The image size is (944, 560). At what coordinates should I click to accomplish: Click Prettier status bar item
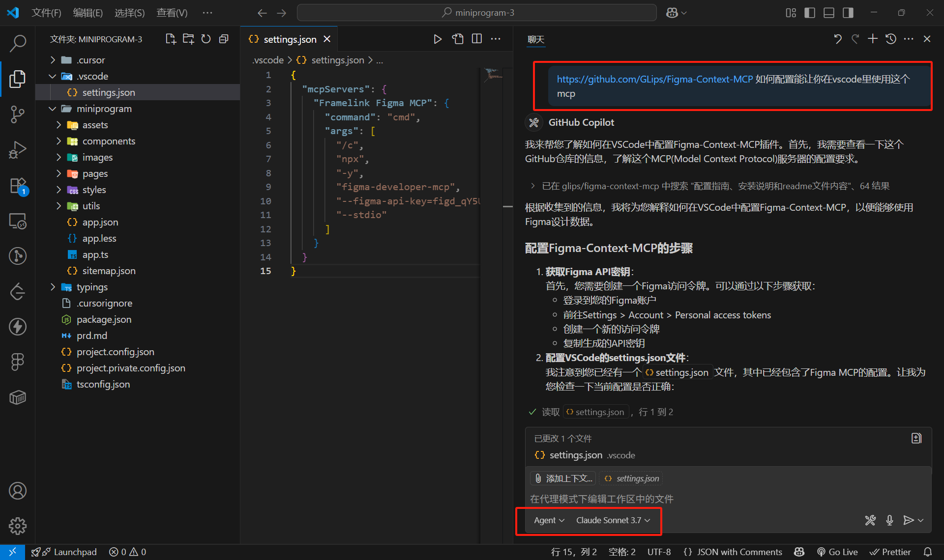[x=890, y=552]
